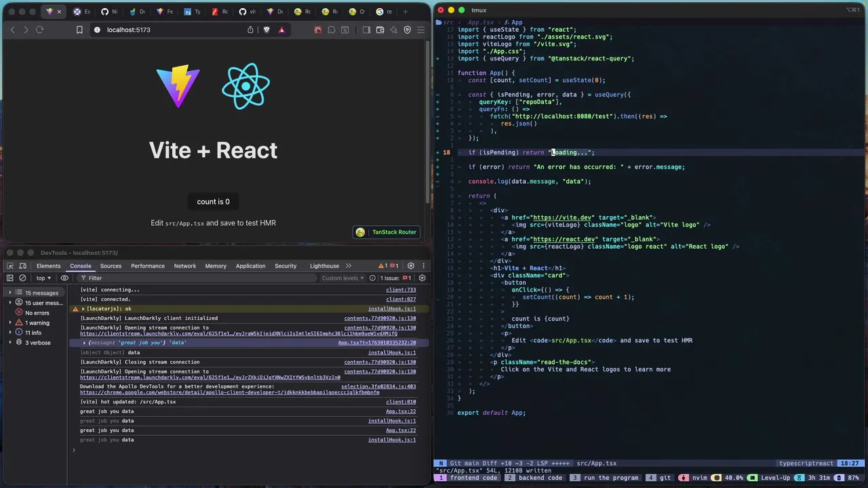The width and height of the screenshot is (868, 488).
Task: Click the DevTools warning count badge
Action: (x=384, y=266)
